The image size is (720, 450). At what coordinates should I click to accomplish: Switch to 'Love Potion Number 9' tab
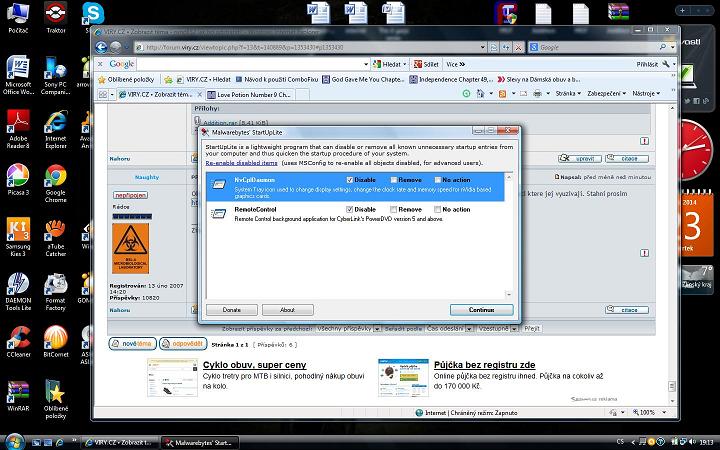tap(254, 93)
